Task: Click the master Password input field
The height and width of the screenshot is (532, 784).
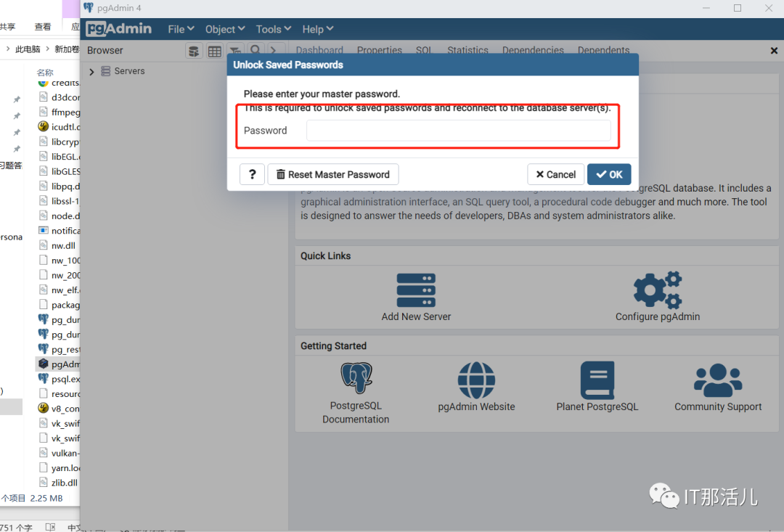Action: [458, 131]
